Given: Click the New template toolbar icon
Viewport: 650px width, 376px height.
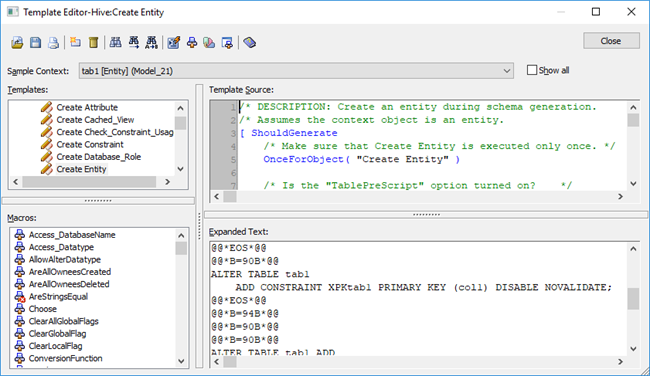Looking at the screenshot, I should click(75, 42).
